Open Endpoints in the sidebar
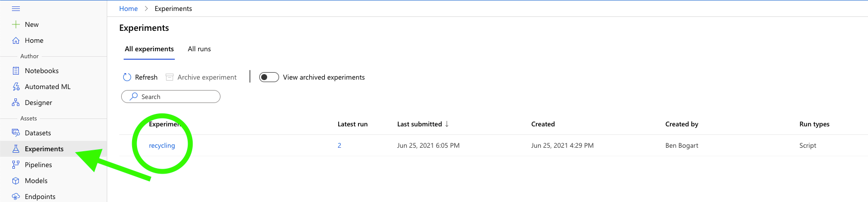The image size is (868, 202). [16, 197]
